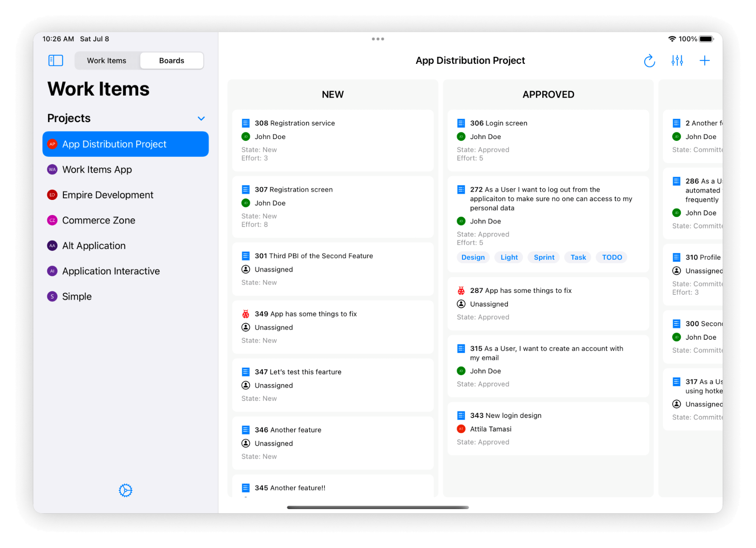Select the Sprint label on item 272

pyautogui.click(x=543, y=257)
